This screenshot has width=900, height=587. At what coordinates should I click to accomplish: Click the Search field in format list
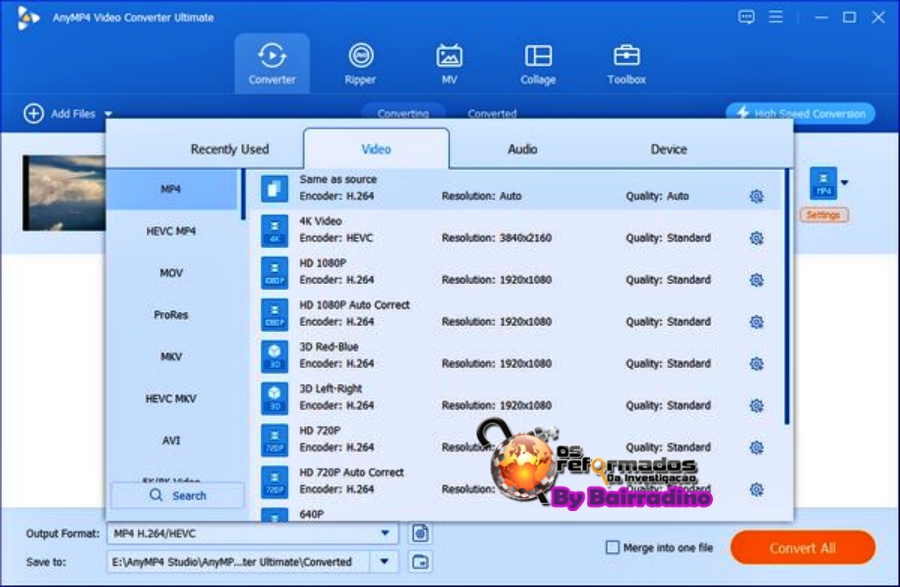(x=177, y=495)
